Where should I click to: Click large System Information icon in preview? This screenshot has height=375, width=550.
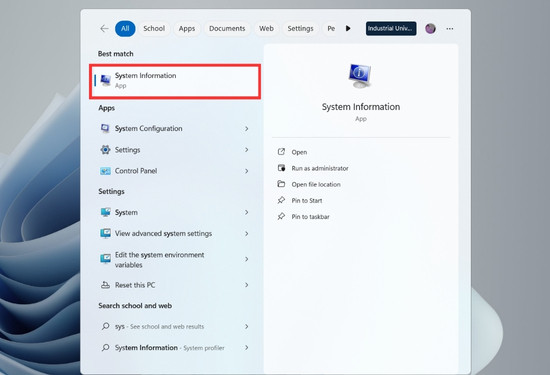pos(360,76)
